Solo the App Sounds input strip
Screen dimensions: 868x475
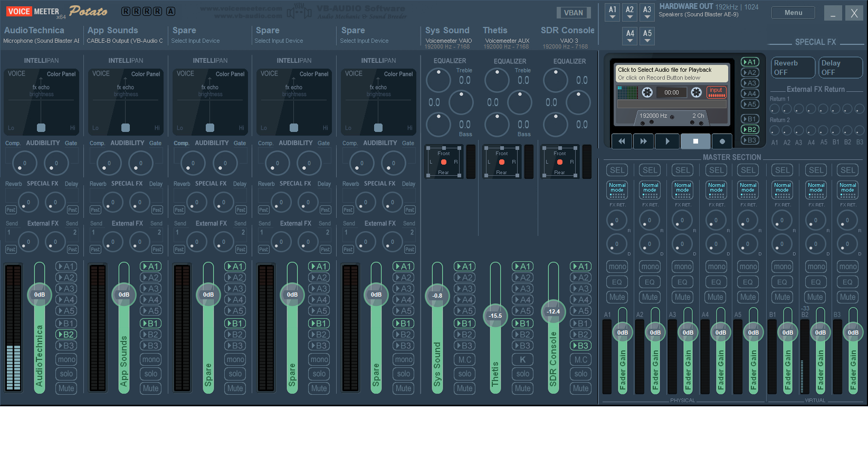coord(151,374)
